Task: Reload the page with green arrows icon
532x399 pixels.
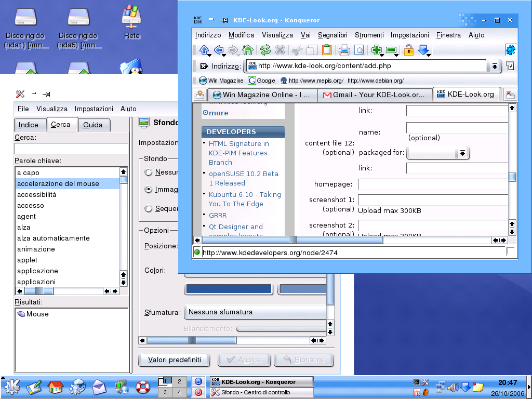Action: tap(265, 50)
